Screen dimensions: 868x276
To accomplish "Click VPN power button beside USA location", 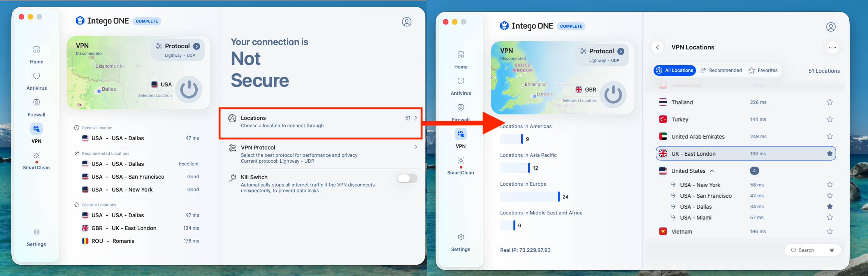I will (189, 90).
